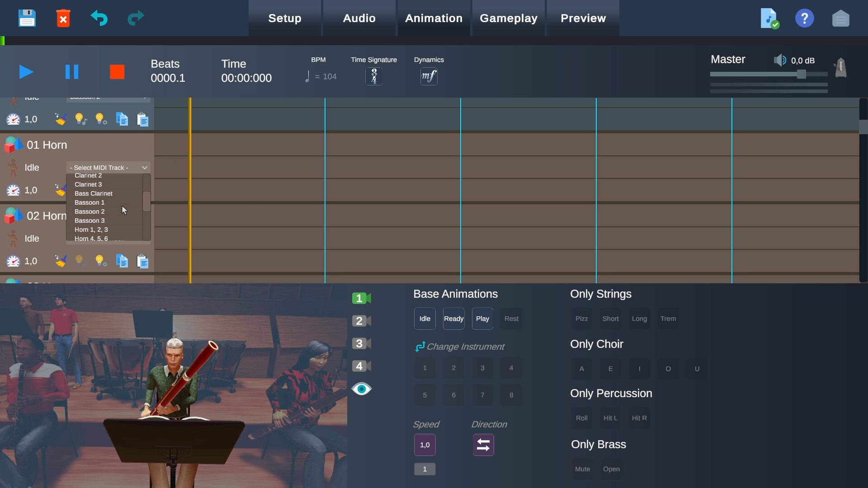Open the Select MIDI Track dropdown

pos(108,167)
